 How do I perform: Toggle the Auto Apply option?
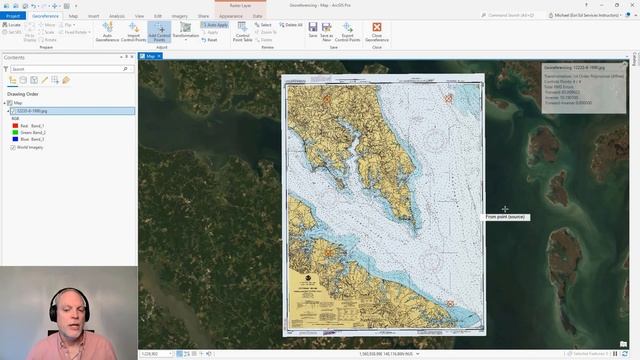coord(214,25)
